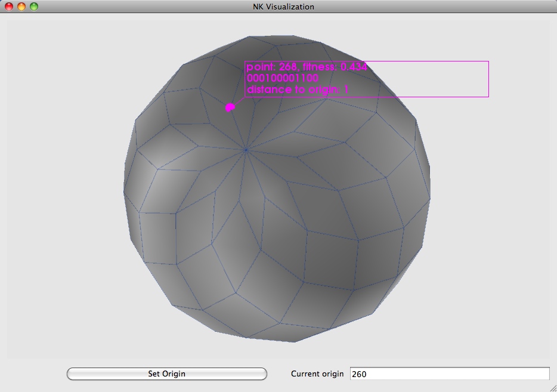Click the 'point: 268, fitness: 0.434' tooltip line
This screenshot has height=392, width=557.
(x=307, y=67)
